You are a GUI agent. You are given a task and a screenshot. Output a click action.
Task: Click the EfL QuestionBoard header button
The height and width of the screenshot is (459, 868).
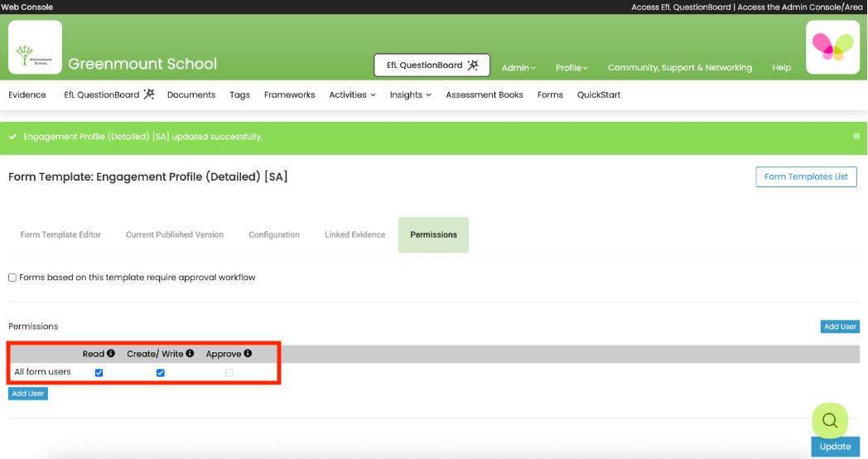[x=432, y=65]
